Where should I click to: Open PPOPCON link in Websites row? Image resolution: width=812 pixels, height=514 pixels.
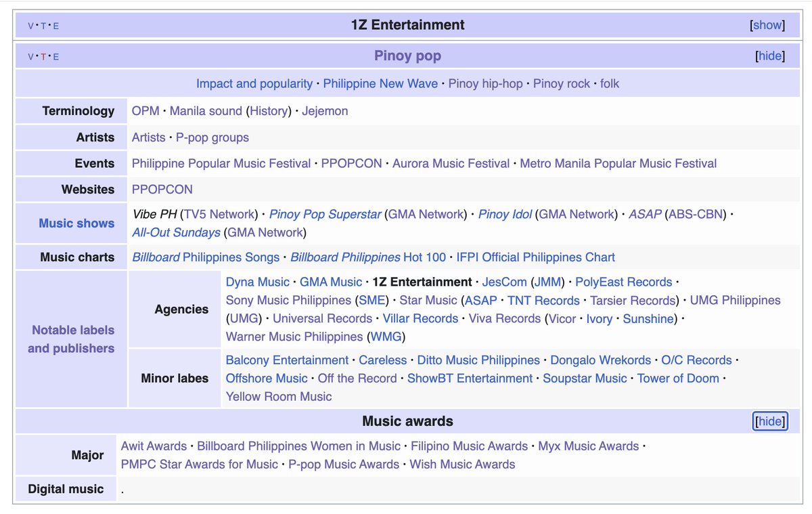(x=162, y=190)
